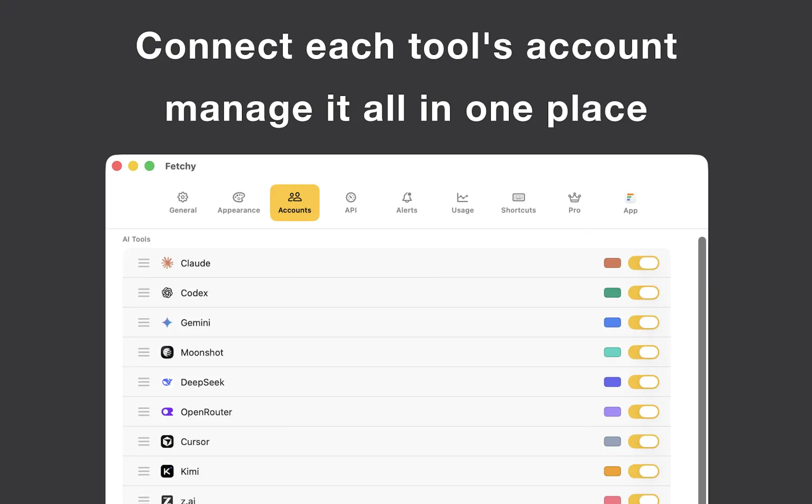Viewport: 812px width, 504px height.
Task: Turn off the Kimi toggle
Action: 644,471
